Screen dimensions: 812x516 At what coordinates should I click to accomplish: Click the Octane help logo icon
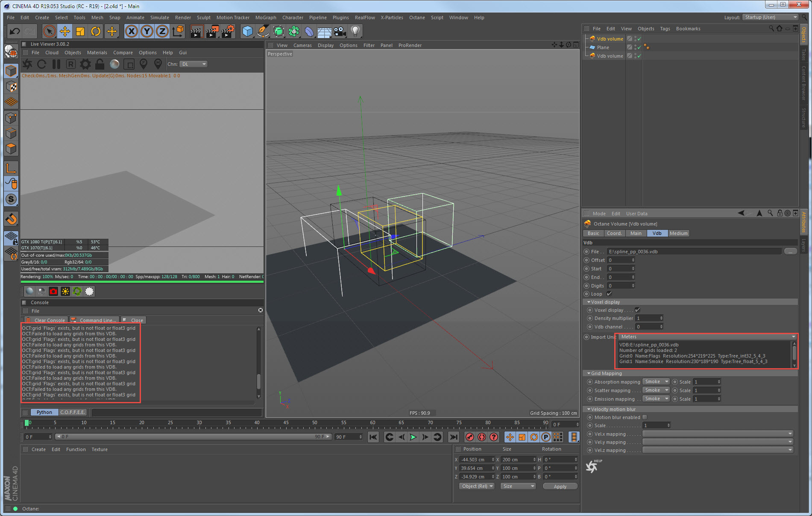593,466
